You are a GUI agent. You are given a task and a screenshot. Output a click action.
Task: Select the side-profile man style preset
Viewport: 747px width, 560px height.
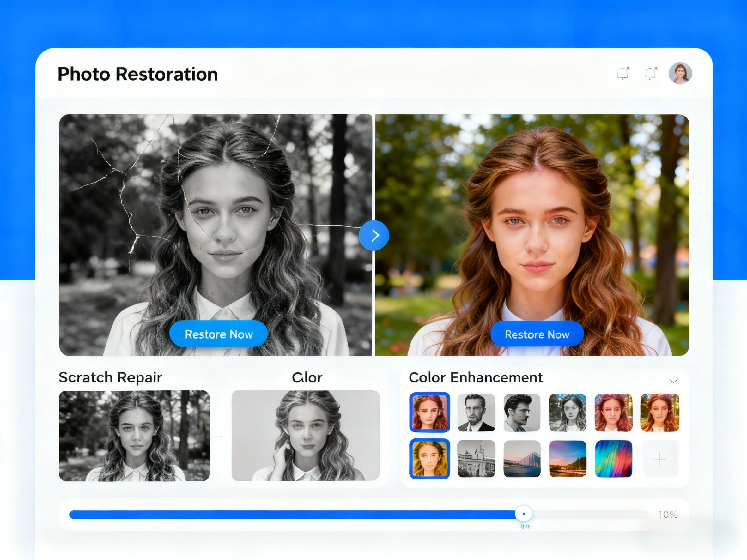pos(522,412)
